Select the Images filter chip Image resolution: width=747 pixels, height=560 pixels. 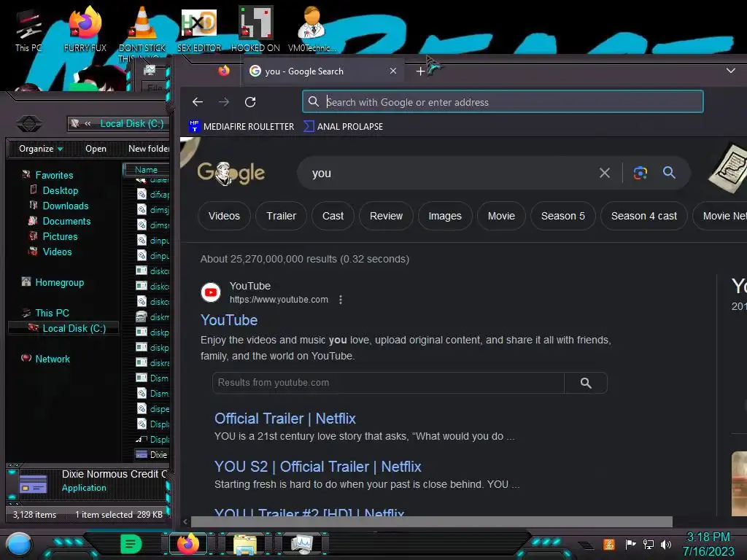point(445,216)
